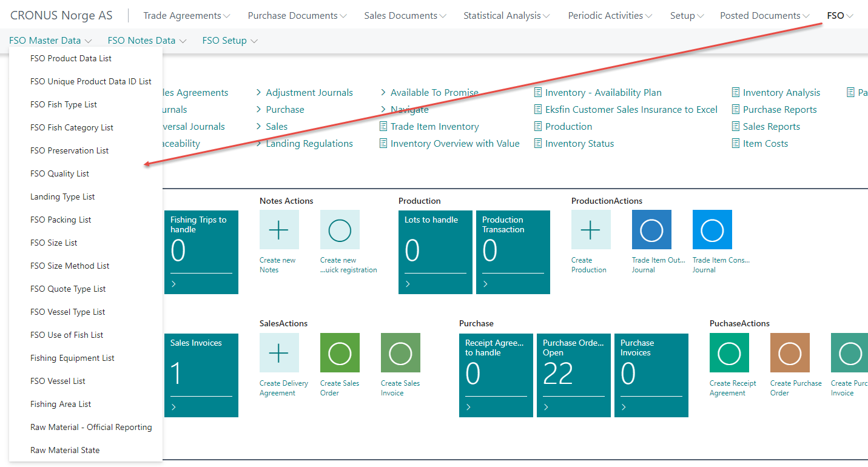Open the Purchase Orders Open tile
The image size is (868, 467).
pyautogui.click(x=574, y=375)
